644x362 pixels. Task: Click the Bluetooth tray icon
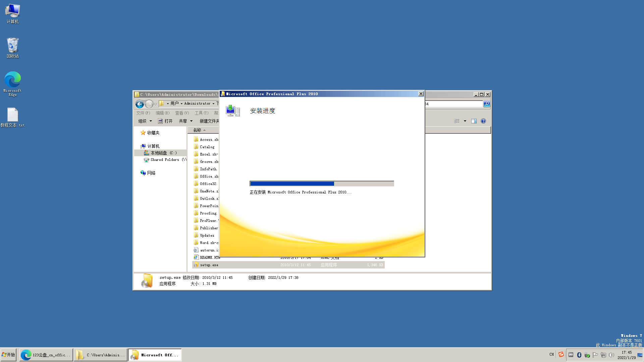579,355
